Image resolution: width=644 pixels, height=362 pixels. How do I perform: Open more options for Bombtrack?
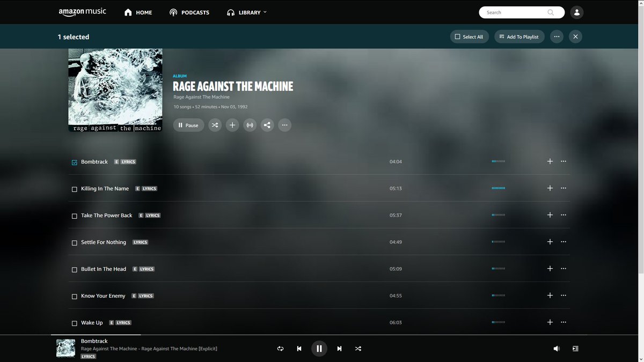tap(563, 161)
